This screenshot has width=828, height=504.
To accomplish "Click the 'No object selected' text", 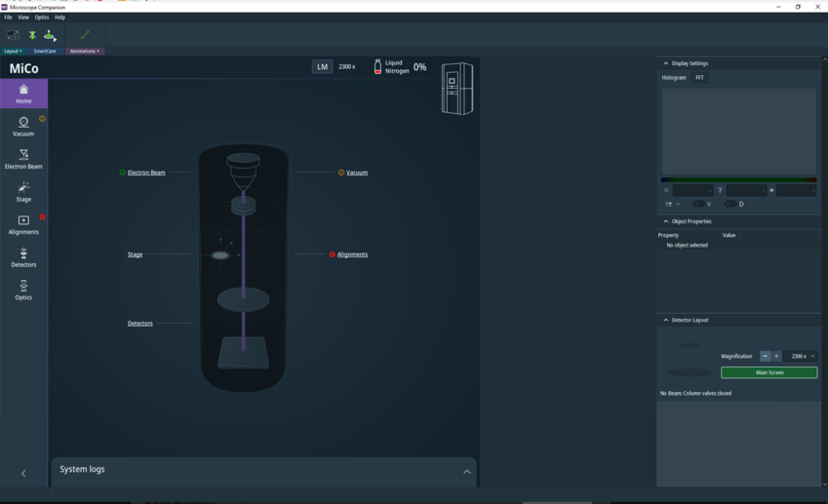I will (x=687, y=246).
